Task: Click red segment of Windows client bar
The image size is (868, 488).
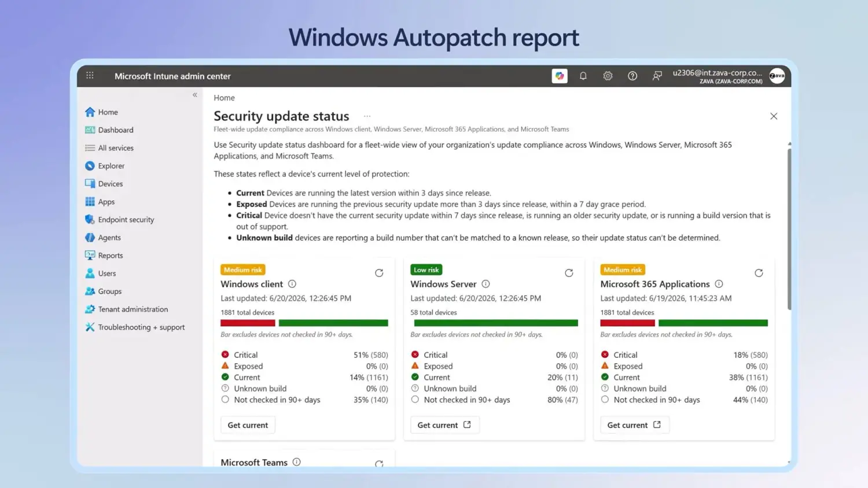Action: (248, 323)
